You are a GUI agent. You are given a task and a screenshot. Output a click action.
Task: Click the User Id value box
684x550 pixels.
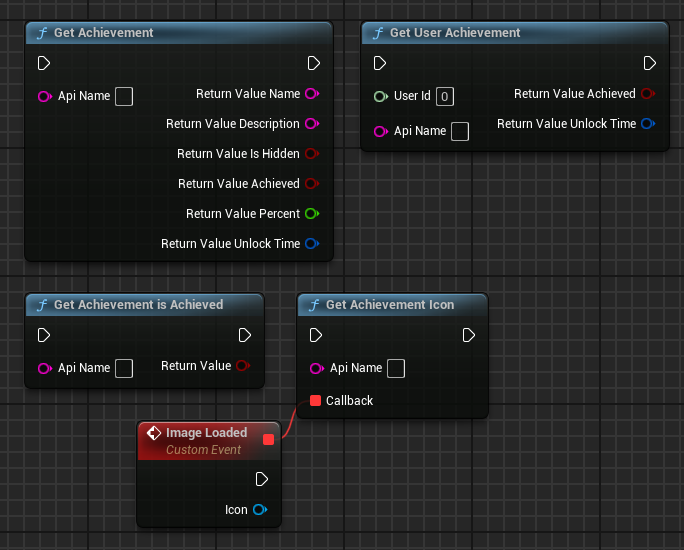[445, 97]
